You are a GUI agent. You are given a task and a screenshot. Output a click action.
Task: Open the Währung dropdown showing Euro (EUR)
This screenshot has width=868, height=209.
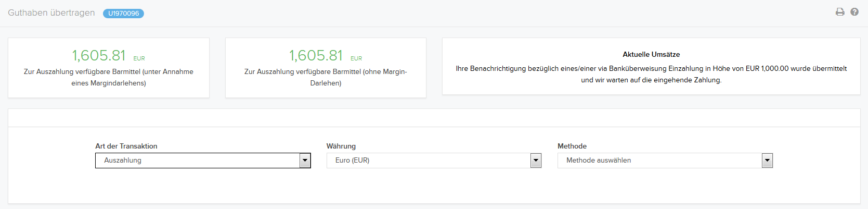point(434,161)
